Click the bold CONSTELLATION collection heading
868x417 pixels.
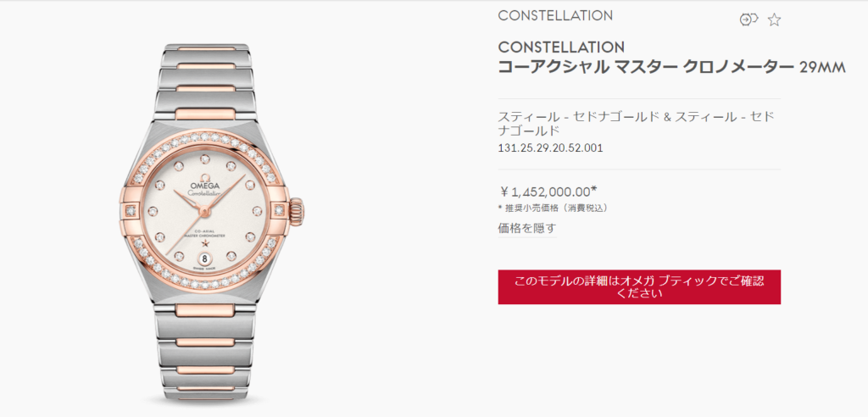tap(561, 47)
